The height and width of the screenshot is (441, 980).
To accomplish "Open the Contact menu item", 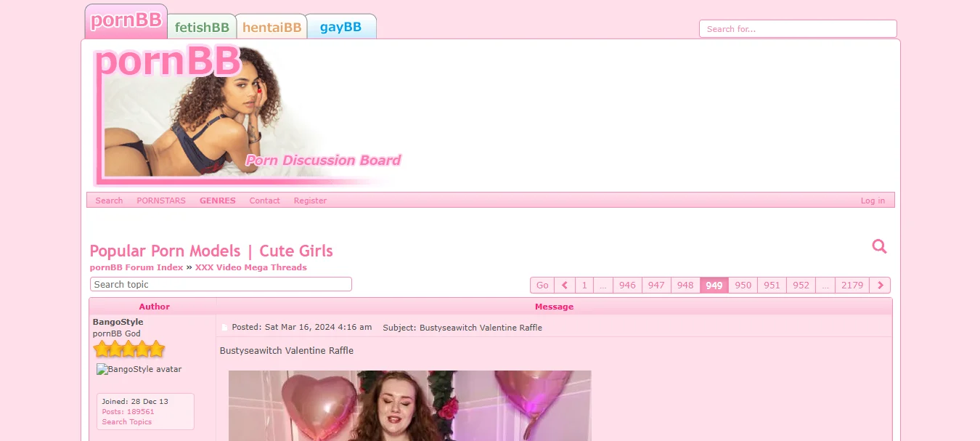I will click(264, 201).
